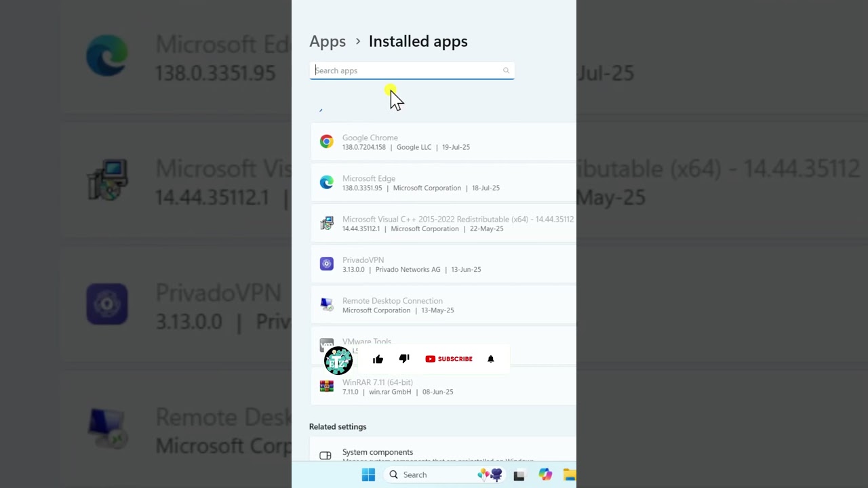Image resolution: width=868 pixels, height=488 pixels.
Task: Click the Google LLC publisher text
Action: [x=414, y=147]
